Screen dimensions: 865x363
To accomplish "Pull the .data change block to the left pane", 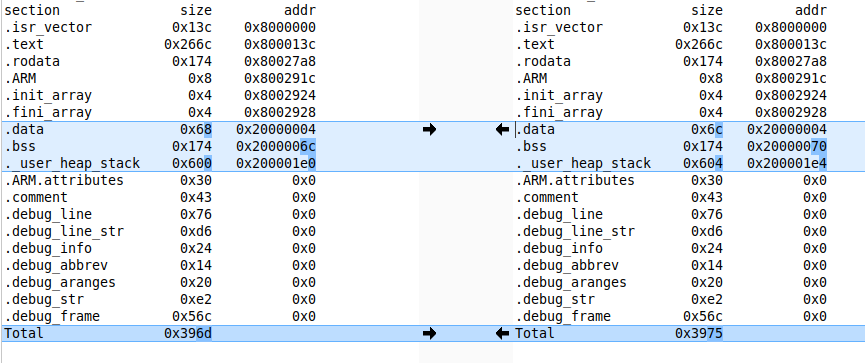I will pos(503,130).
